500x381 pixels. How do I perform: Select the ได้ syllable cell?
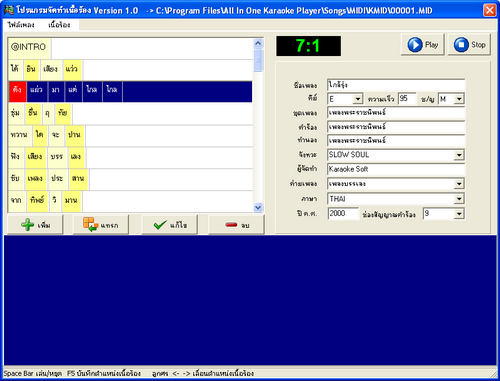coord(15,69)
